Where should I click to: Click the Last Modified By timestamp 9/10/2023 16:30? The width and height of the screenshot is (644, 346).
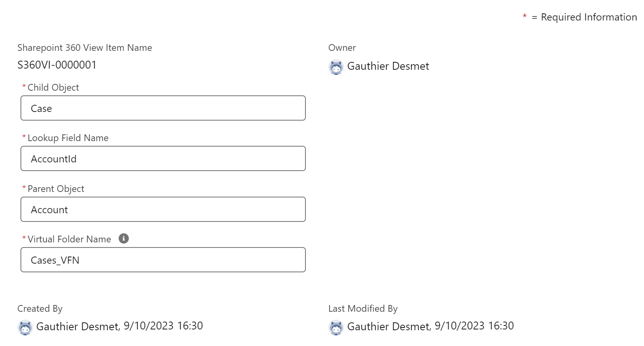pyautogui.click(x=474, y=326)
